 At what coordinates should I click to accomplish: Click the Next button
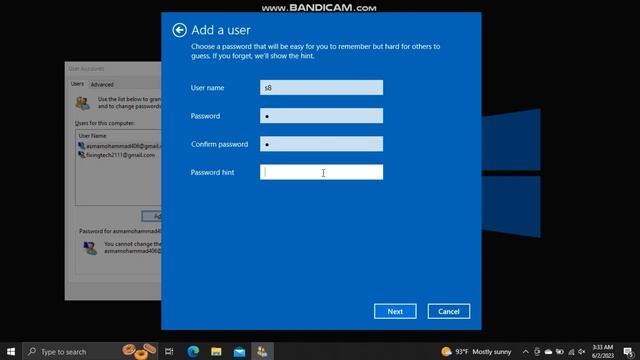point(395,311)
